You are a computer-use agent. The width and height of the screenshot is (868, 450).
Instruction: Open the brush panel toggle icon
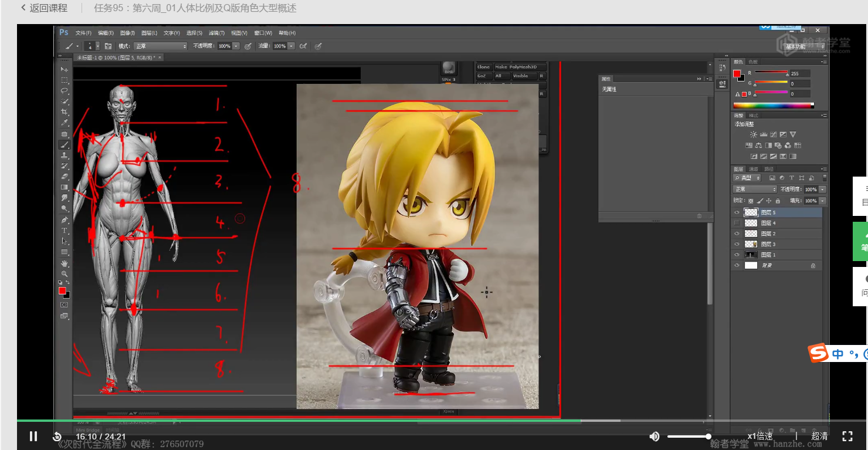coord(108,46)
